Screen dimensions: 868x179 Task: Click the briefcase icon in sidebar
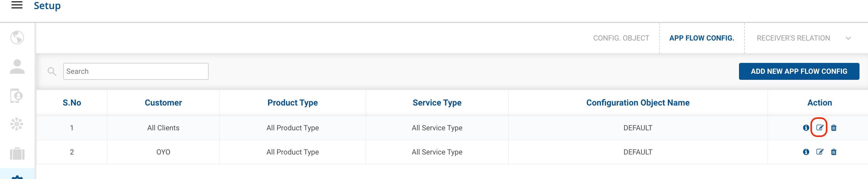17,154
